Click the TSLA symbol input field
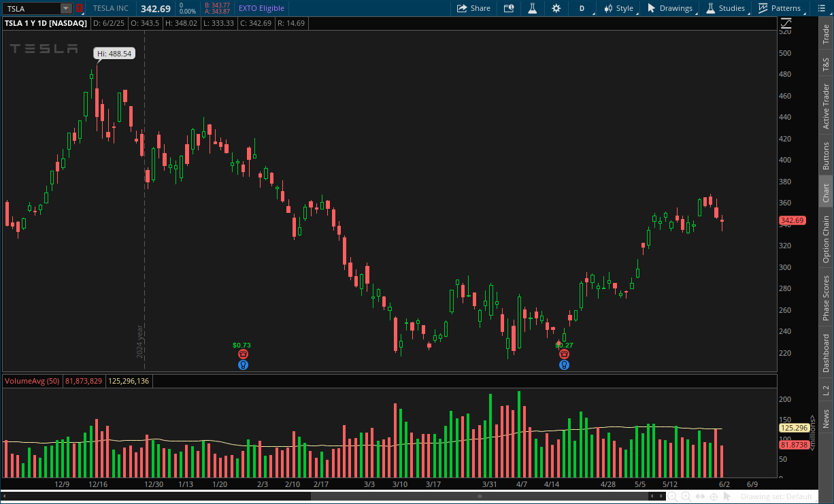The height and width of the screenshot is (504, 834). coord(31,8)
